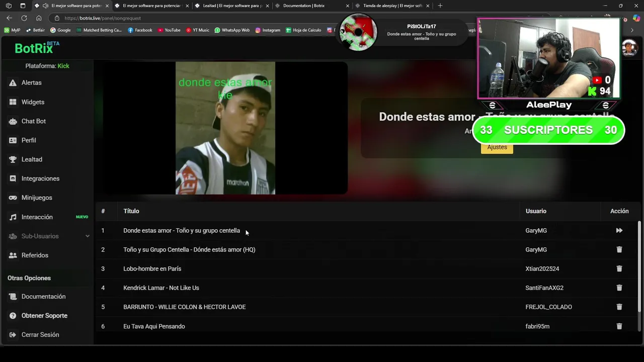Delete the Kendrick Lamar - Not Like Us request
This screenshot has width=644, height=362.
(619, 288)
